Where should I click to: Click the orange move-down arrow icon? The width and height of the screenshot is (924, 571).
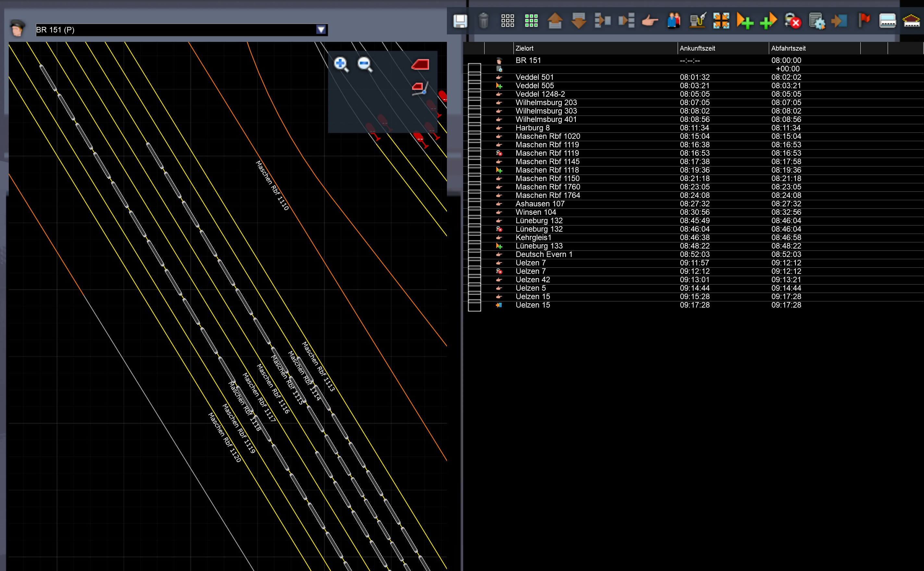click(x=579, y=21)
